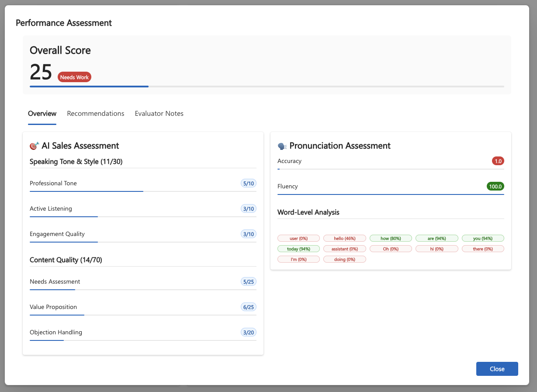
Task: Click the 'how (80%)' word chip
Action: (391, 239)
